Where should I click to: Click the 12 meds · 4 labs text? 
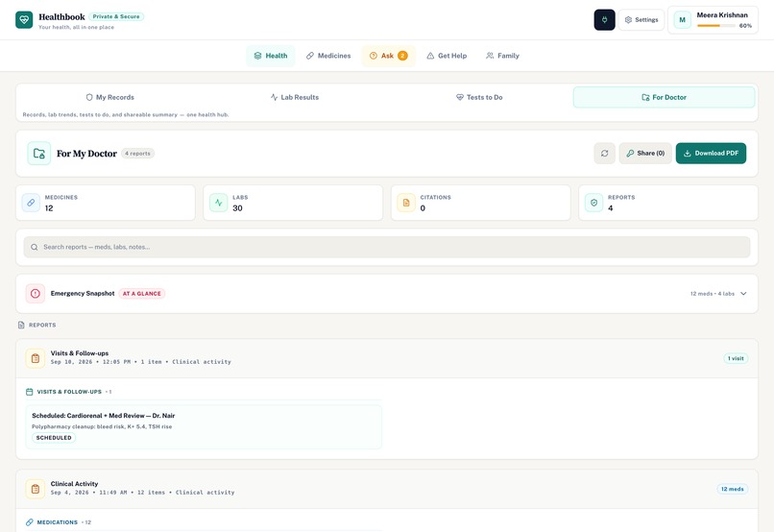click(712, 294)
